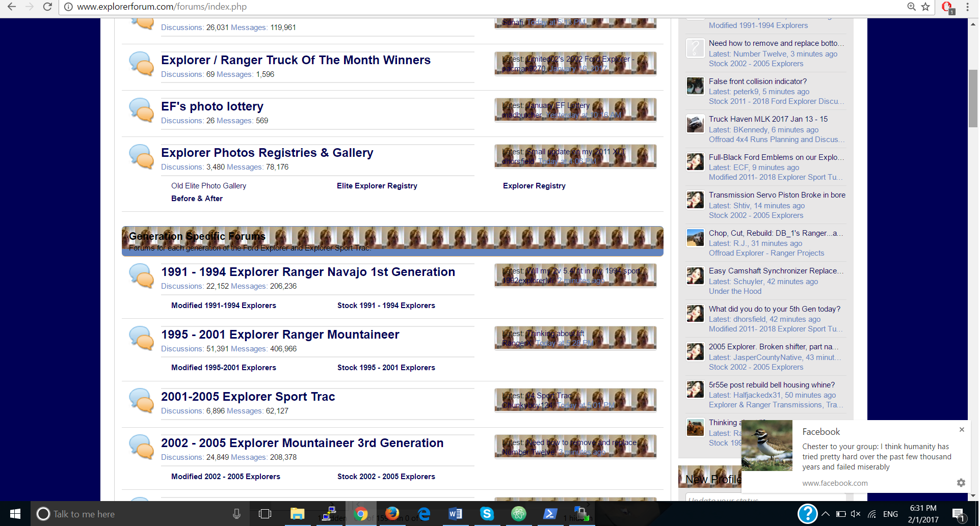The height and width of the screenshot is (526, 980).
Task: Open 1991 - 1994 Explorer Ranger Navajo 1st Generation
Action: (308, 272)
